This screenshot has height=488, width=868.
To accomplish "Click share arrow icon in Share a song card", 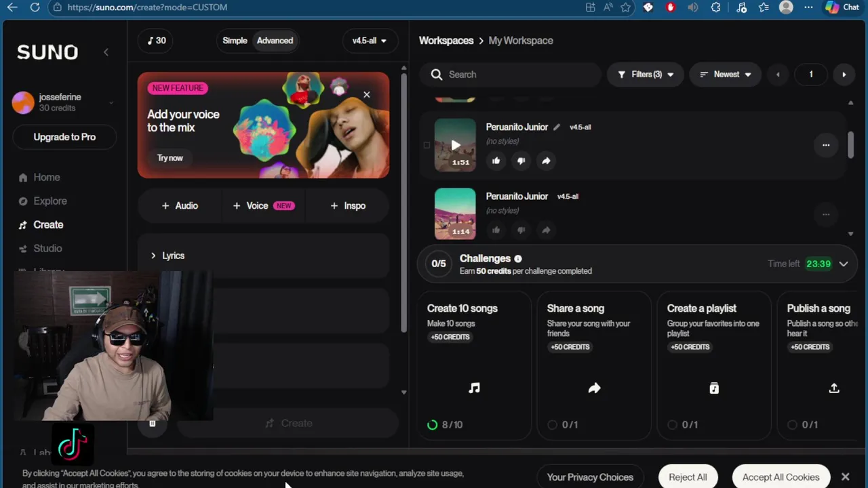I will coord(594,388).
